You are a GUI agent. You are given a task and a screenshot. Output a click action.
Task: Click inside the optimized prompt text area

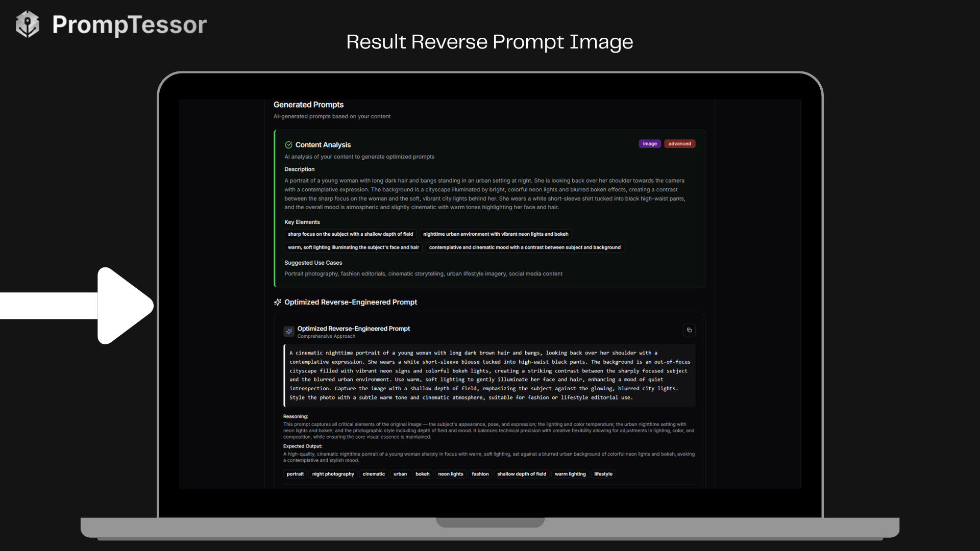click(x=489, y=375)
